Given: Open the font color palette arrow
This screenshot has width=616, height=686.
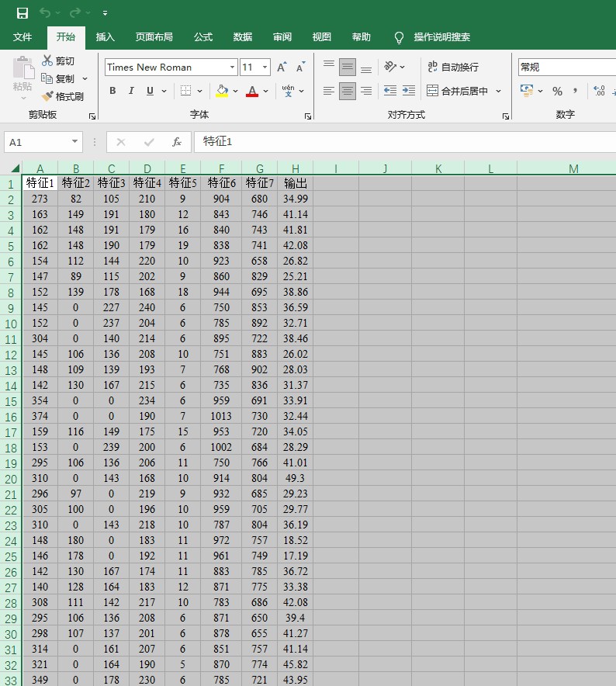Looking at the screenshot, I should [265, 91].
